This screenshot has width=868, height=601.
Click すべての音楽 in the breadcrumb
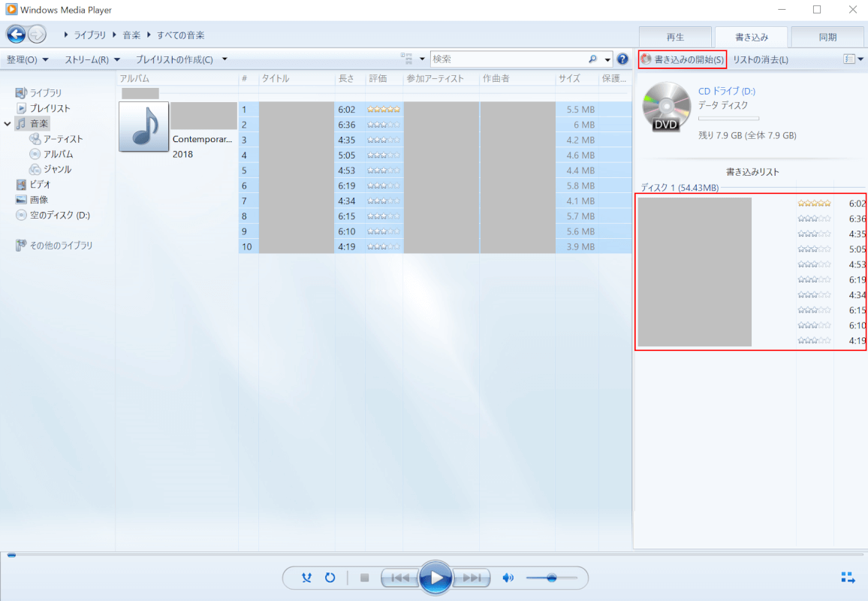(180, 35)
